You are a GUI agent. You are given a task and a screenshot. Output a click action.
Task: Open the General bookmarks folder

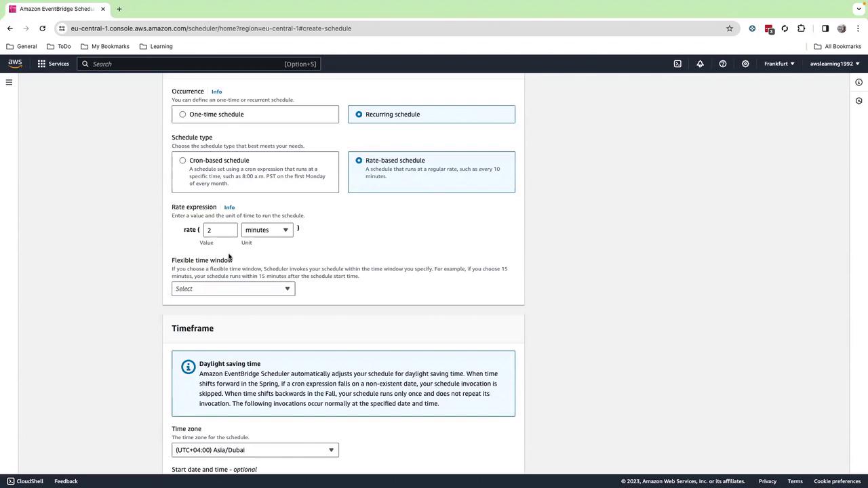click(22, 46)
